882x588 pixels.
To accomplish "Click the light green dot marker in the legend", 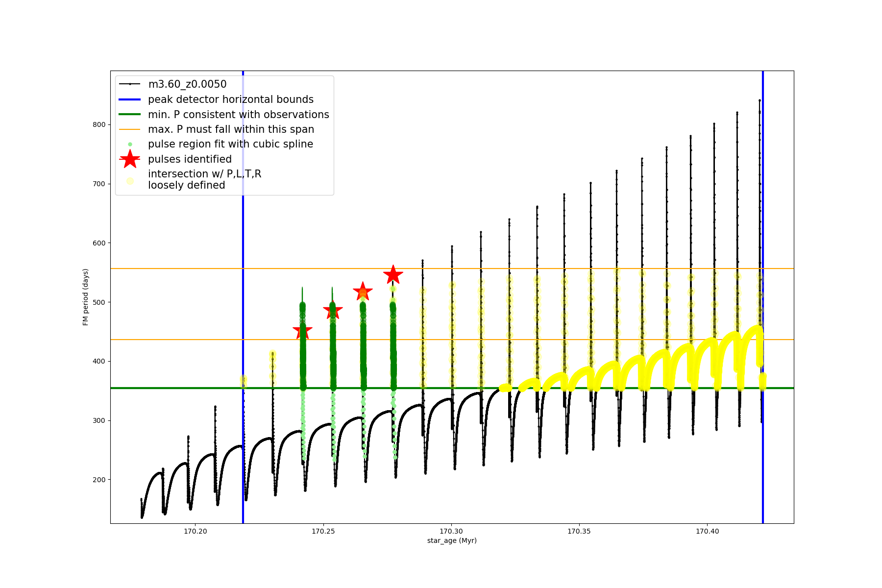I will point(130,145).
